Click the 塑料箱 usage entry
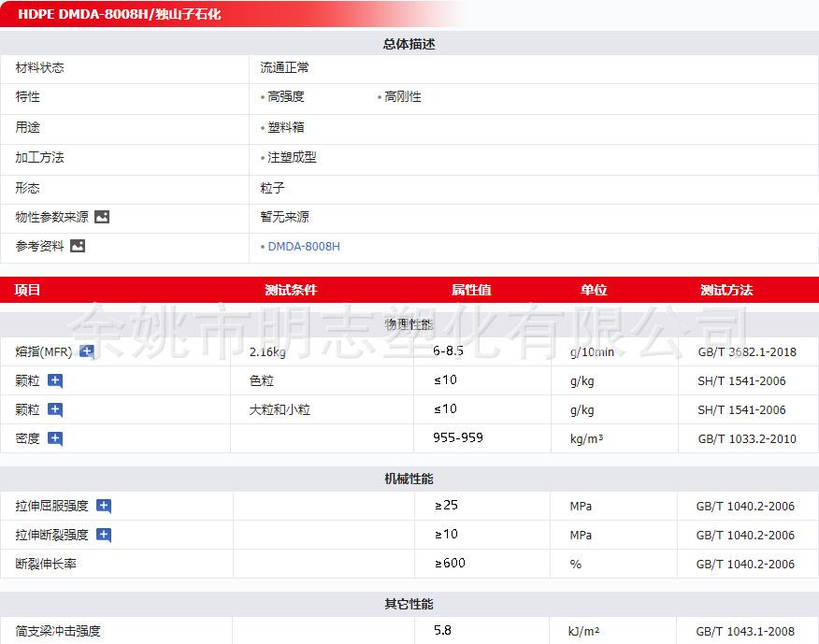 (286, 127)
